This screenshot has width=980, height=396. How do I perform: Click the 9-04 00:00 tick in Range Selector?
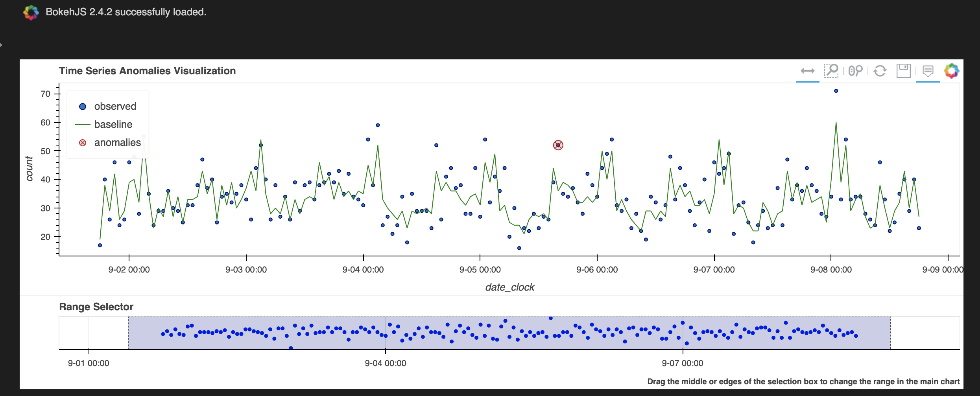pos(386,363)
